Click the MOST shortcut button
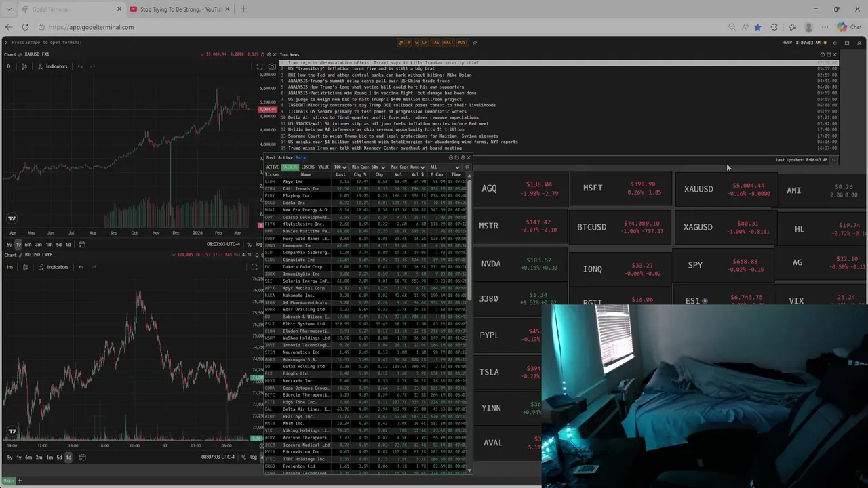The image size is (868, 488). click(462, 43)
